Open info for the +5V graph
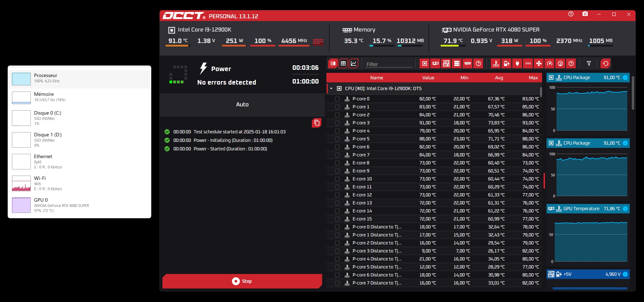The width and height of the screenshot is (644, 302). [x=625, y=274]
